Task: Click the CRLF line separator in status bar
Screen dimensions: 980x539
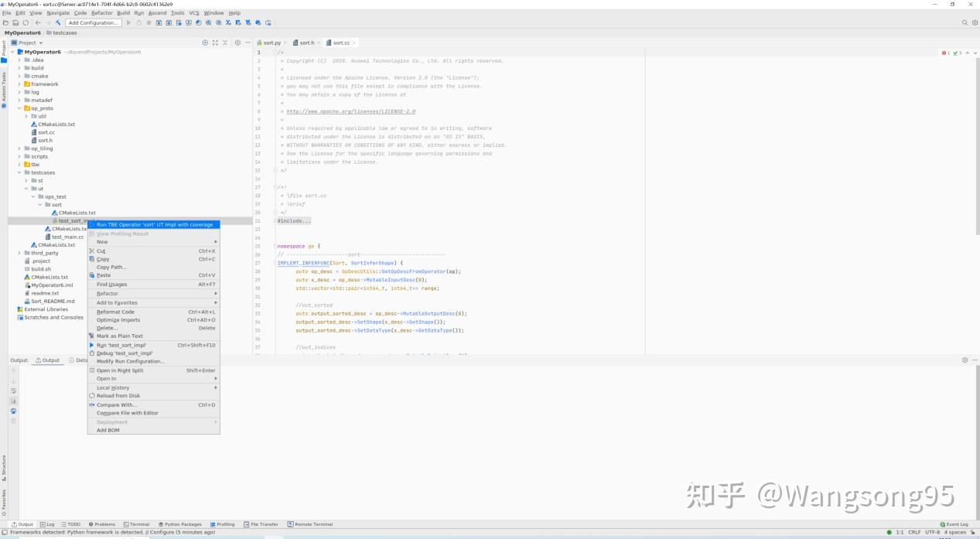Action: click(x=914, y=532)
